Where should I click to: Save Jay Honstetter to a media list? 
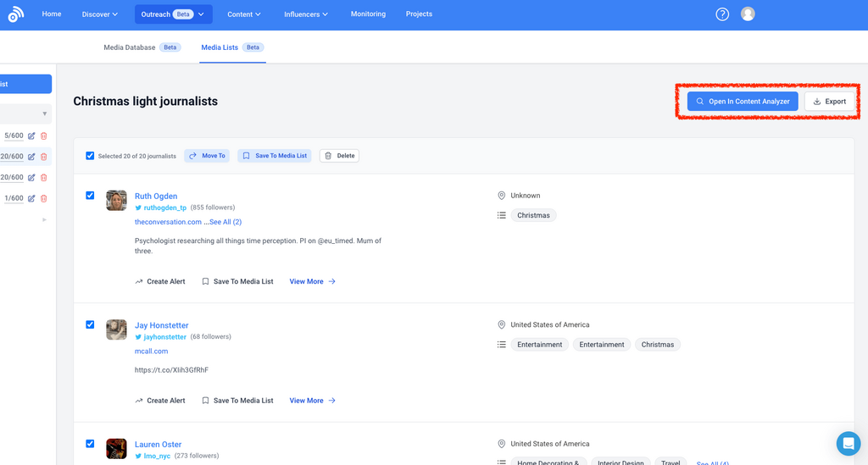coord(237,401)
